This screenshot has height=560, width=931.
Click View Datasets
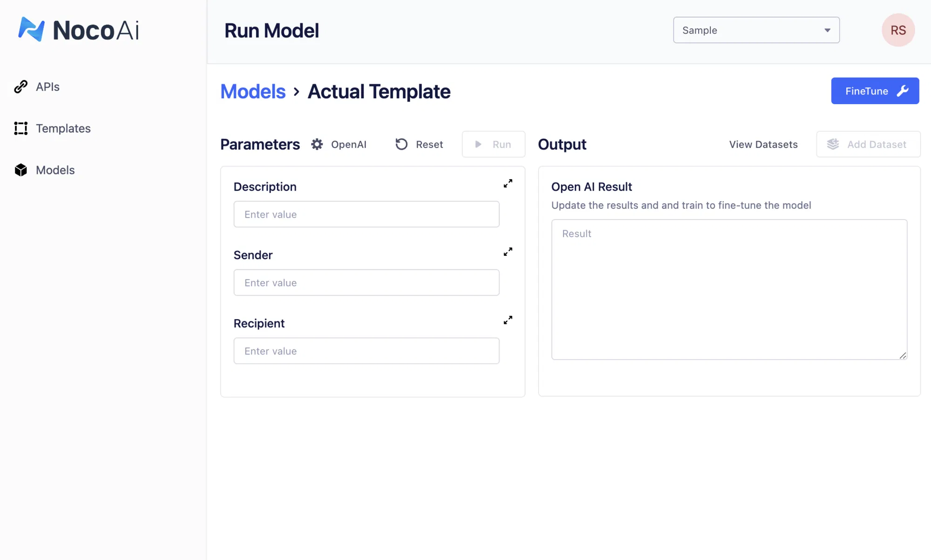763,144
